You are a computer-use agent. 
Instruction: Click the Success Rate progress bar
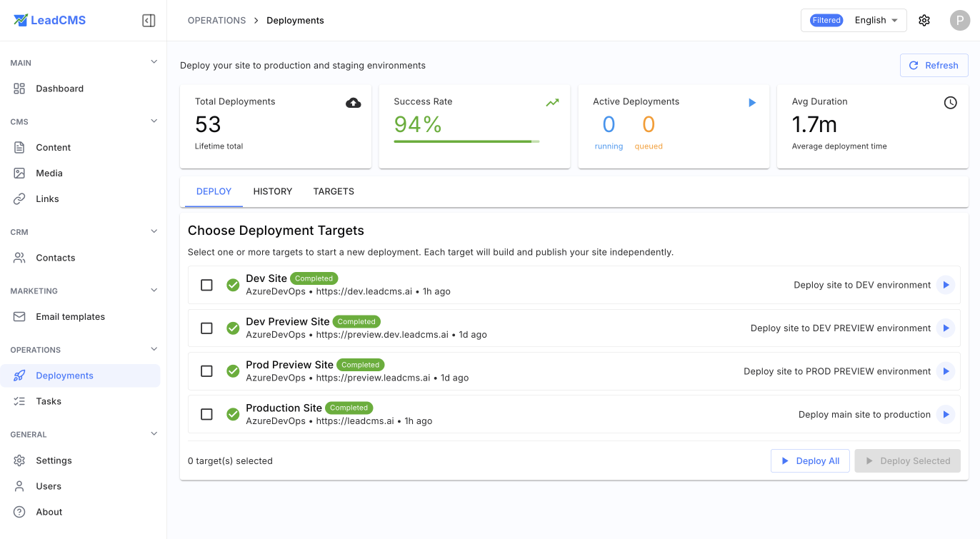[x=464, y=141]
